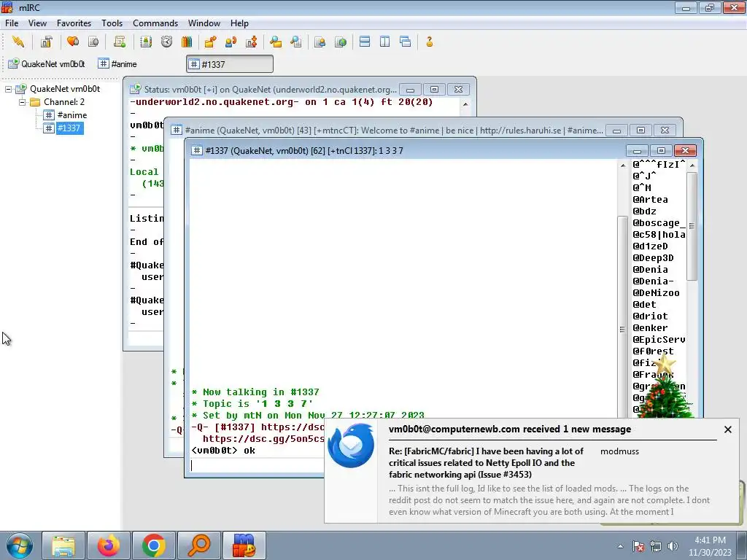Click the Timer clock toolbar icon
Viewport: 747px width, 560px height.
(166, 42)
